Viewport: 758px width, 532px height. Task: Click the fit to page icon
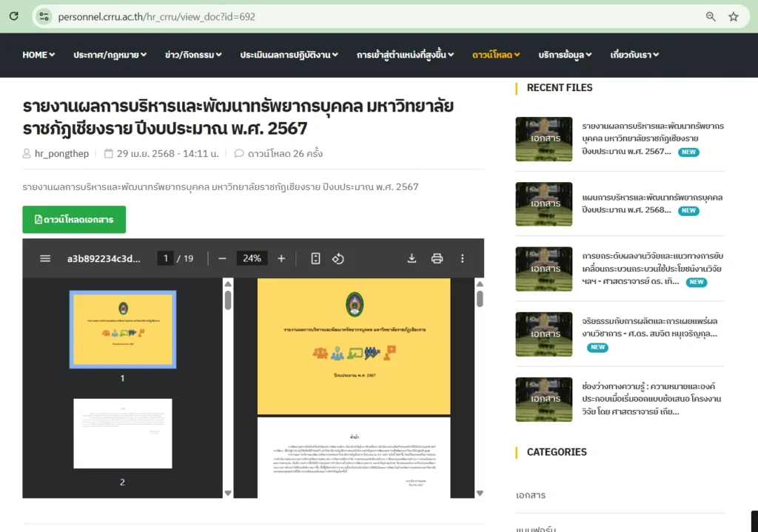(x=315, y=258)
